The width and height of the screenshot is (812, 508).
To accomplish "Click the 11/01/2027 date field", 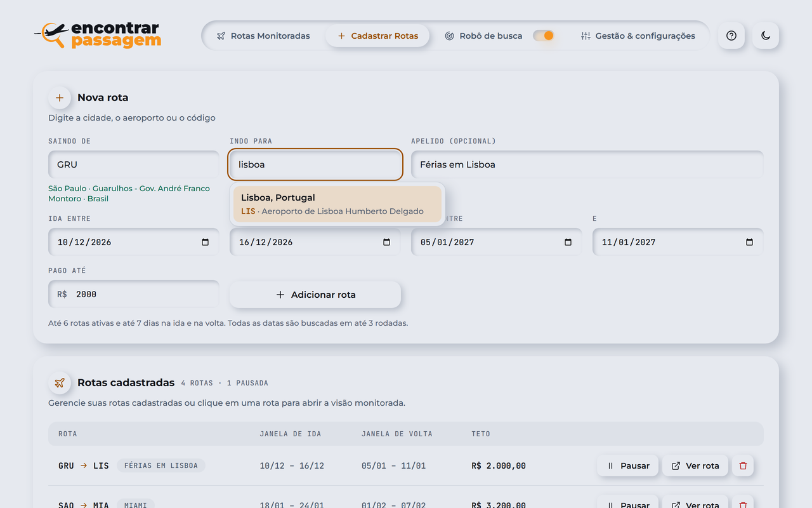I will click(x=678, y=242).
